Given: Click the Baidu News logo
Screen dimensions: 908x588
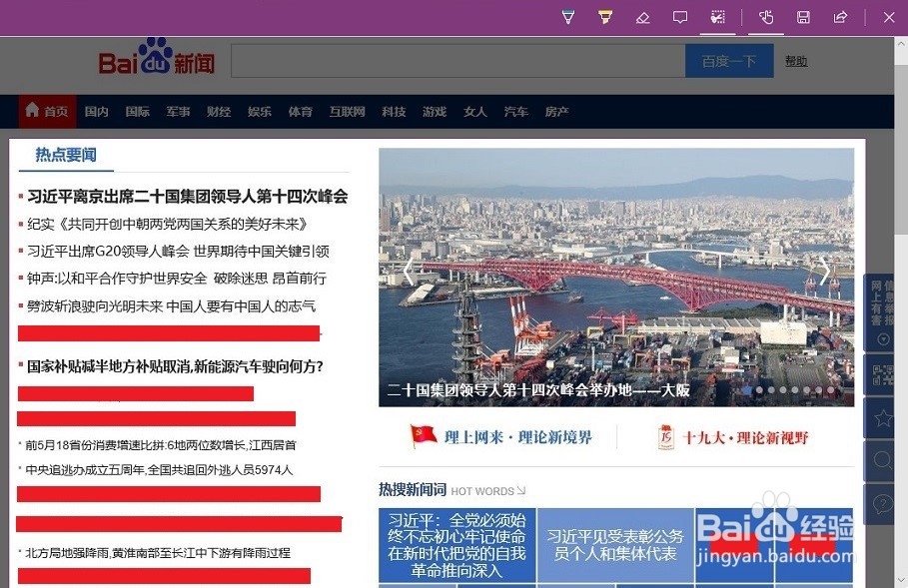Looking at the screenshot, I should [x=157, y=57].
